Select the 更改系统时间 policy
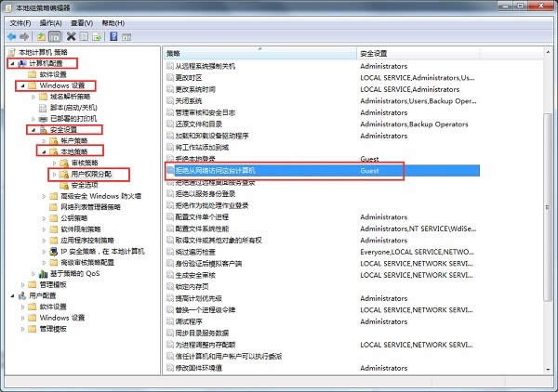The height and width of the screenshot is (392, 558). pyautogui.click(x=195, y=89)
